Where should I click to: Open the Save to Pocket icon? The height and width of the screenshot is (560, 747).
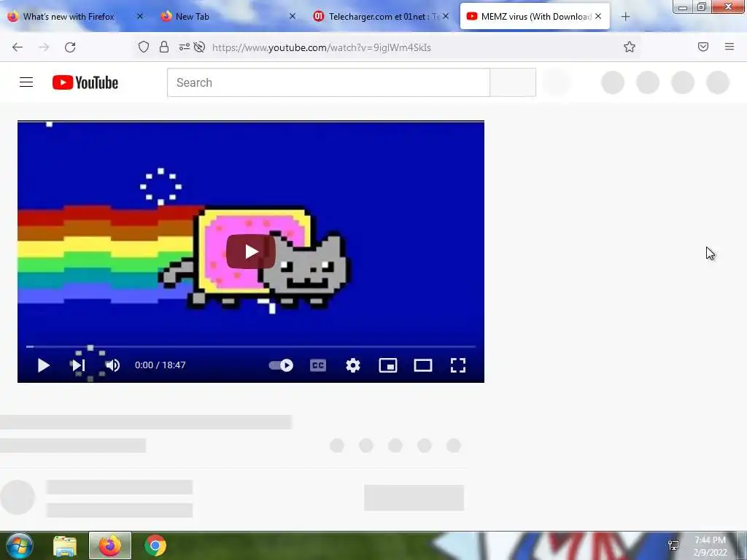pyautogui.click(x=703, y=47)
